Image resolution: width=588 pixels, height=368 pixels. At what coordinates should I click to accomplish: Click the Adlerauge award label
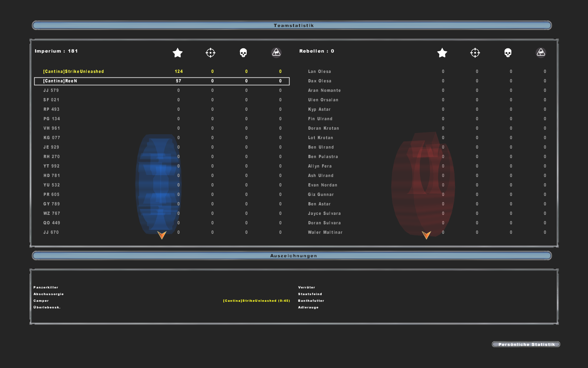(308, 307)
